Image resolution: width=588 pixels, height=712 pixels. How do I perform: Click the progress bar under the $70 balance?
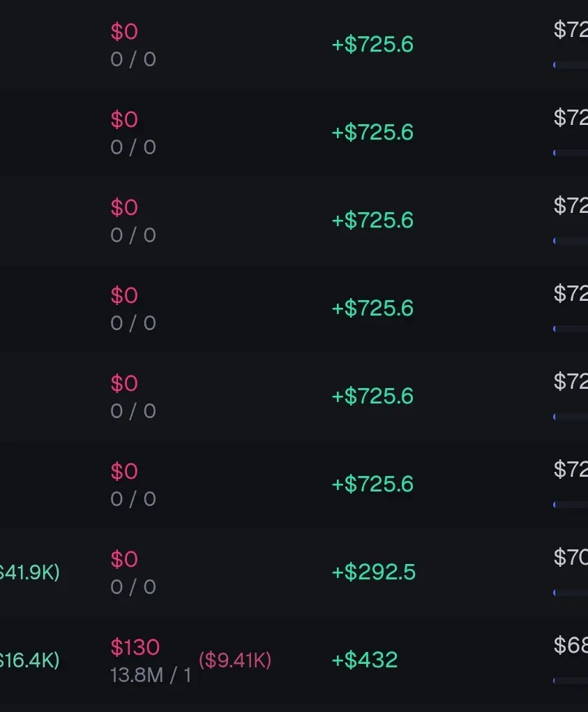571,593
